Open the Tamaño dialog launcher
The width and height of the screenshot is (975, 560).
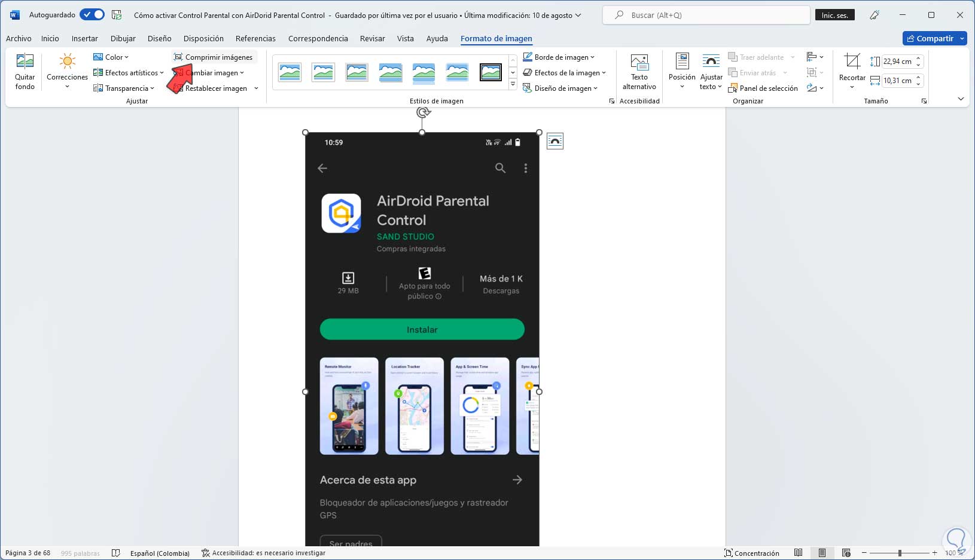point(924,102)
